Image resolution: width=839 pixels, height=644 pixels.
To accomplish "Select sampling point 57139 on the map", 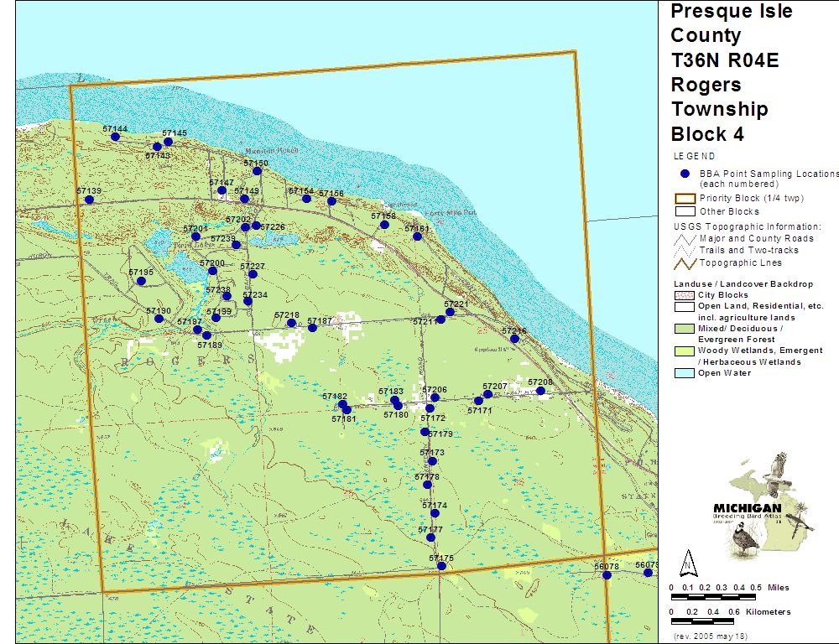I will click(89, 200).
